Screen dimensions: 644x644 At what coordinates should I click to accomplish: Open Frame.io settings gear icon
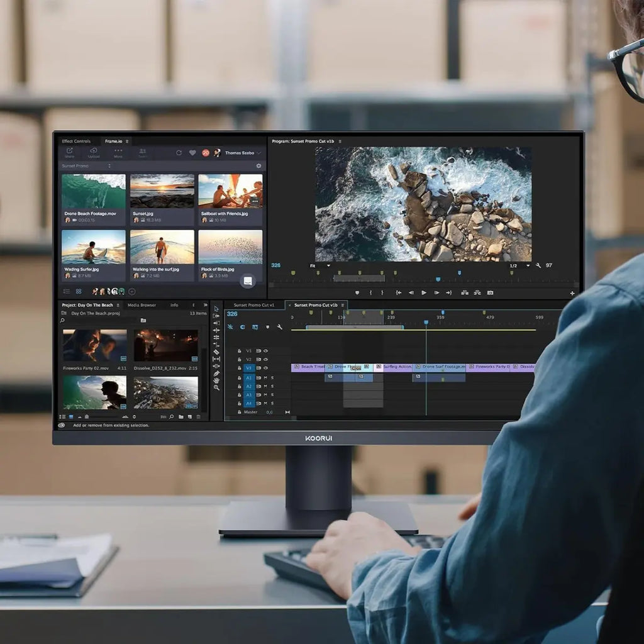tap(258, 166)
